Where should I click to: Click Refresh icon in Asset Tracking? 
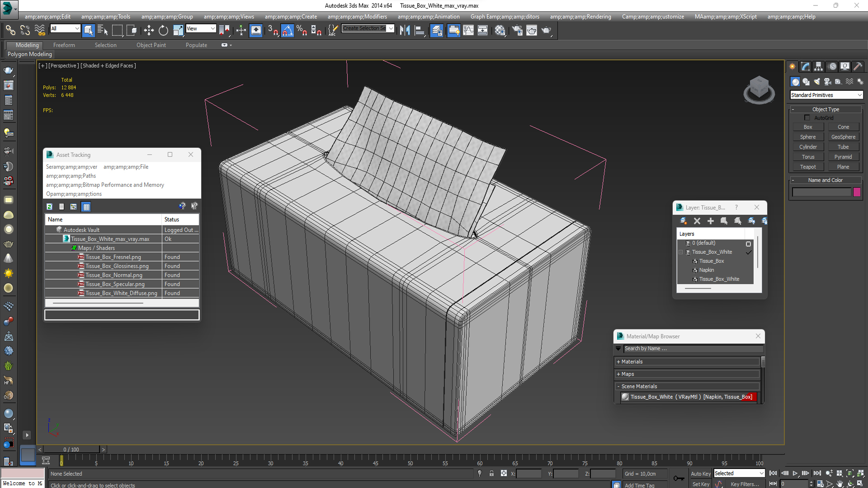[x=49, y=206]
